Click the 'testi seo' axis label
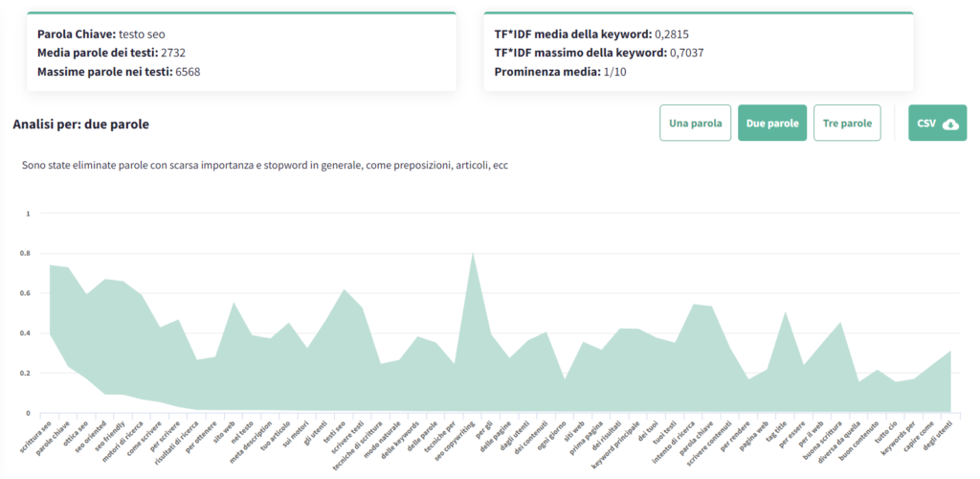 pyautogui.click(x=335, y=430)
